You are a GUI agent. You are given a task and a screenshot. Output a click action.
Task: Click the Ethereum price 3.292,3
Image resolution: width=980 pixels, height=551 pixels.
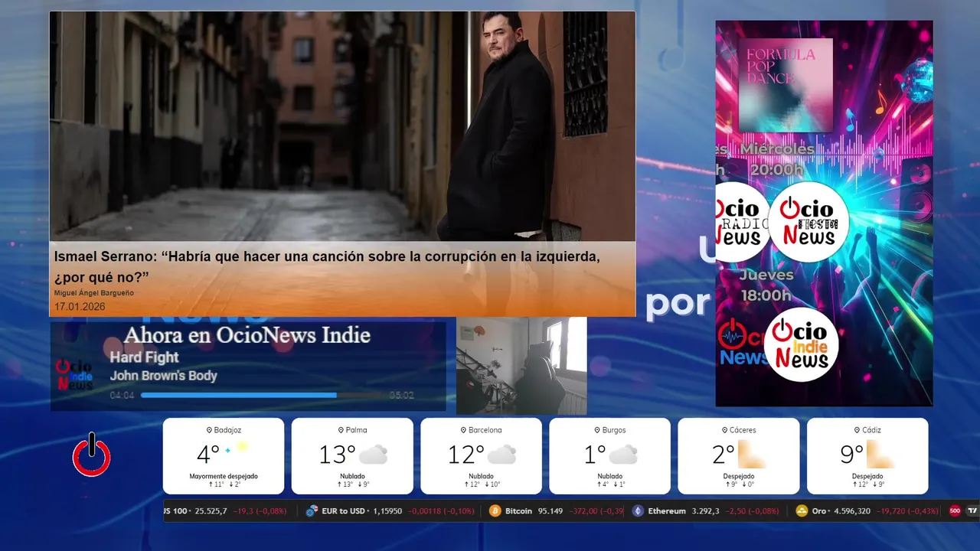[705, 510]
